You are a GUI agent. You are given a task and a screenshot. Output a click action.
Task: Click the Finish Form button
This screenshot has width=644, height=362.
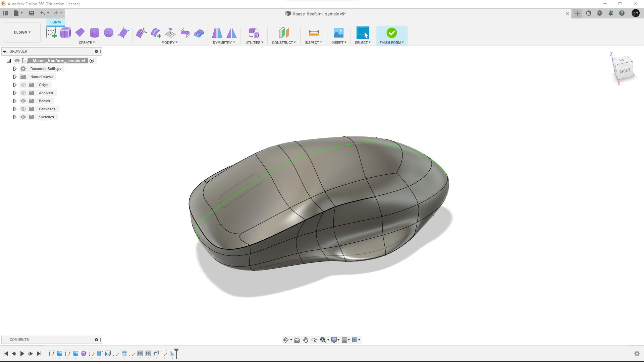coord(391,33)
